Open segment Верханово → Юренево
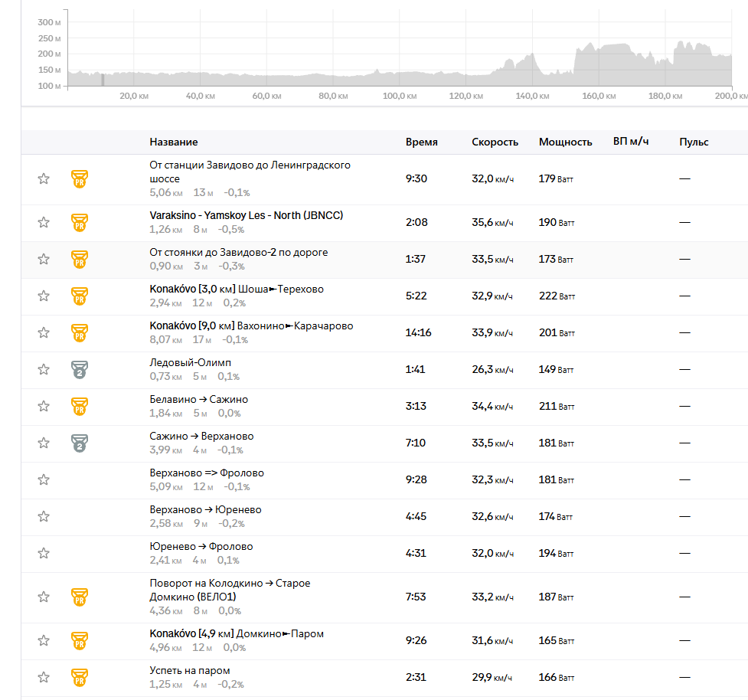 pos(205,509)
